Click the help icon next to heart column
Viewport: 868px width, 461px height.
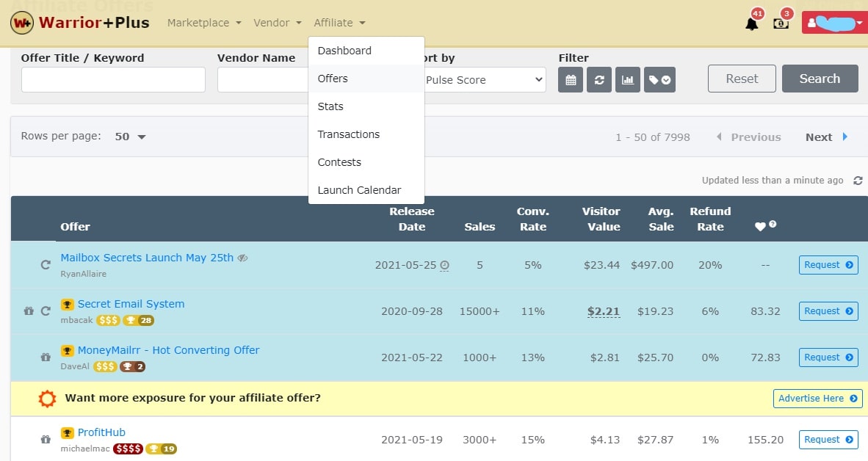773,225
